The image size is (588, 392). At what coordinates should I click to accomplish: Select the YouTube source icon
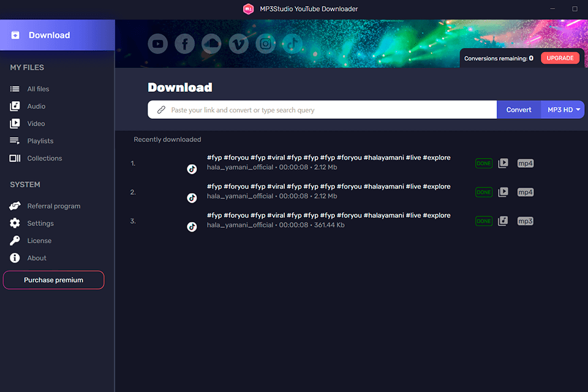[x=157, y=43]
